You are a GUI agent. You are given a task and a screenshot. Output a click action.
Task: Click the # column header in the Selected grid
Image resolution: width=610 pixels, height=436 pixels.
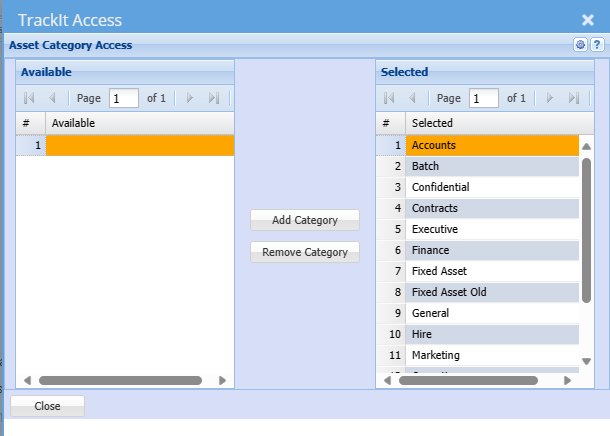coord(391,123)
